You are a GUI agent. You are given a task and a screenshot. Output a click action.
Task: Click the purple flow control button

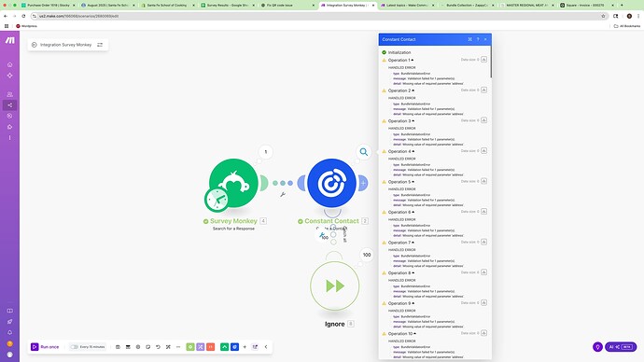pyautogui.click(x=201, y=347)
